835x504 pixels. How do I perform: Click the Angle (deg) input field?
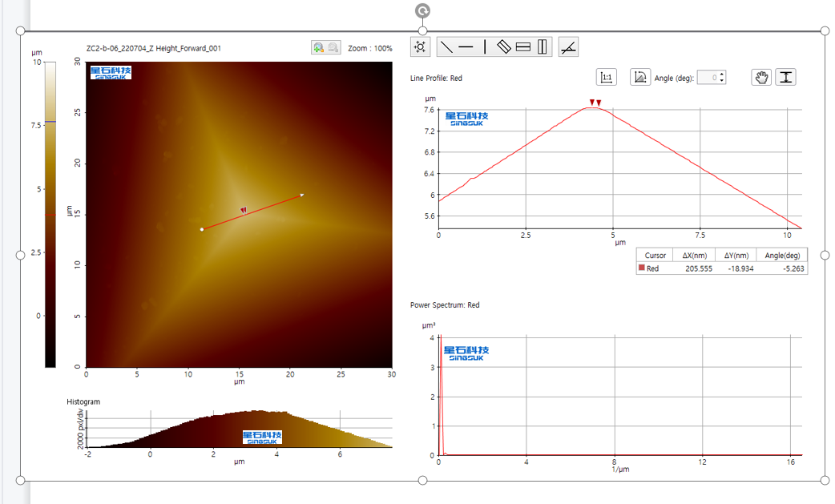[707, 78]
